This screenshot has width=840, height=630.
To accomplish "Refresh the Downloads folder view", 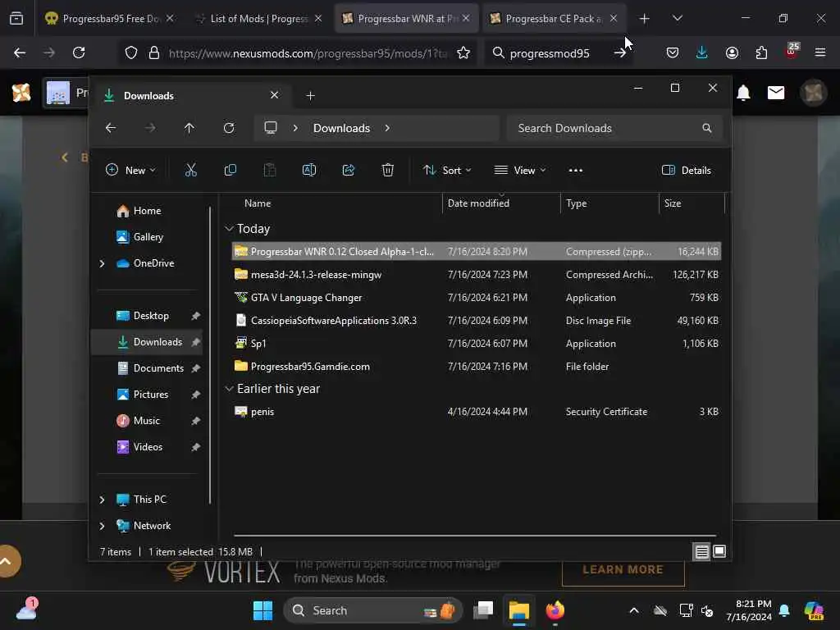I will pyautogui.click(x=229, y=128).
